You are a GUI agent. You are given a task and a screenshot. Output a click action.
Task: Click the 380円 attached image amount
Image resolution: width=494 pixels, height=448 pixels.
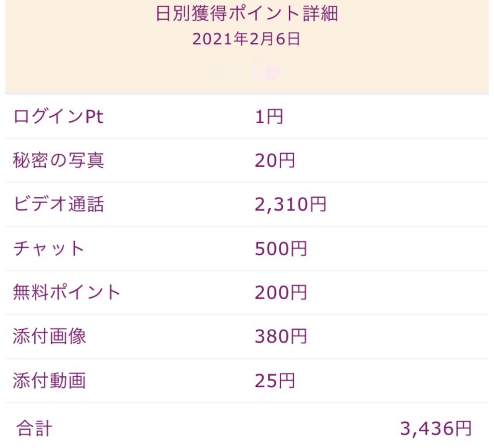281,337
